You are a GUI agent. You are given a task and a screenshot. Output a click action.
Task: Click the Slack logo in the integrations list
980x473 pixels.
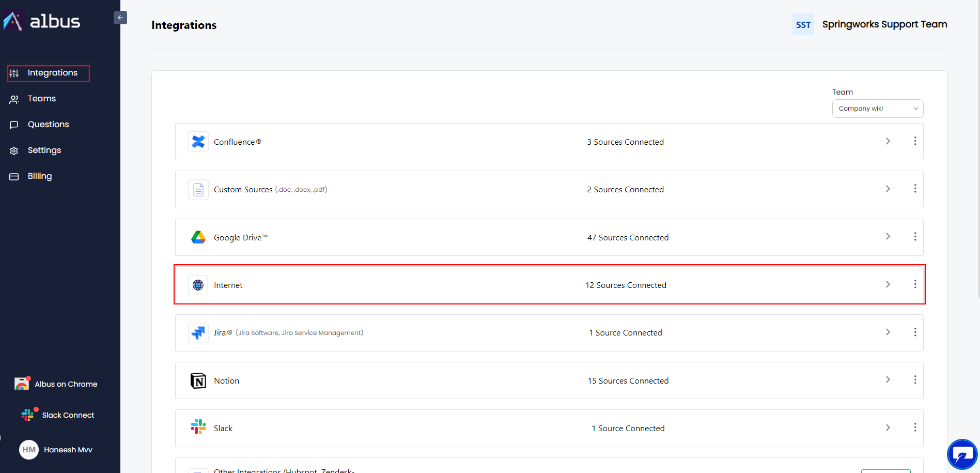tap(198, 426)
